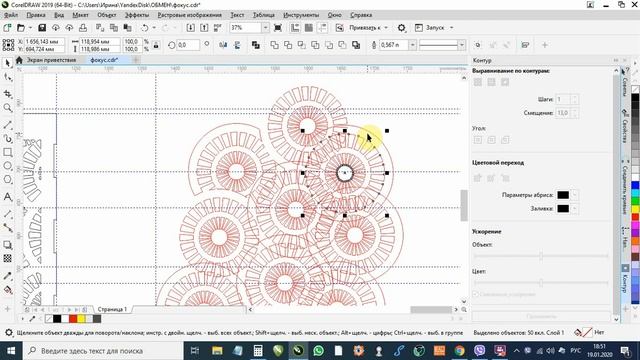Toggle Mirror vertically button

pyautogui.click(x=237, y=45)
